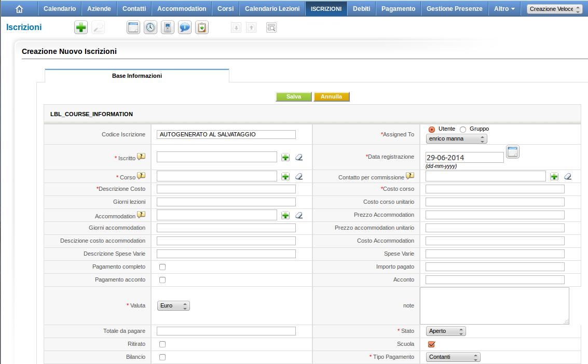Click the green plus create icon in toolbar

point(81,28)
